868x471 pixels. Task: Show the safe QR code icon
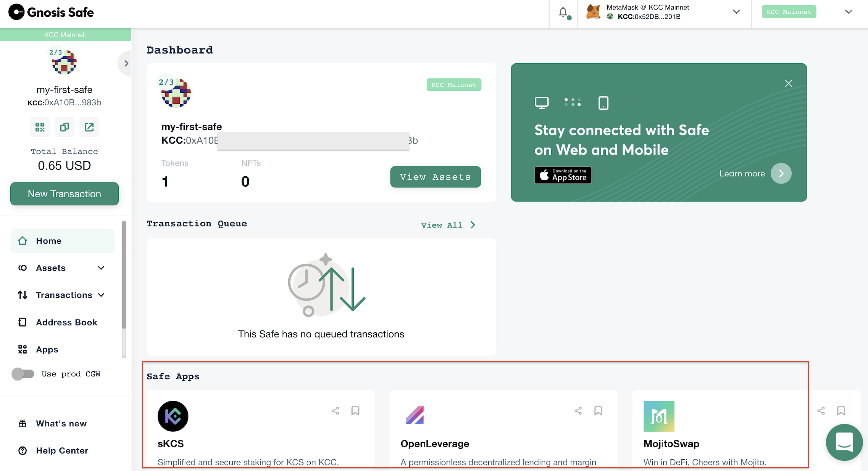40,127
